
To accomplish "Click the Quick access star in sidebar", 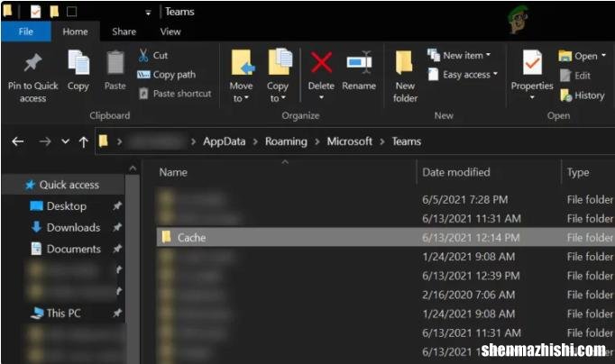I will point(30,185).
